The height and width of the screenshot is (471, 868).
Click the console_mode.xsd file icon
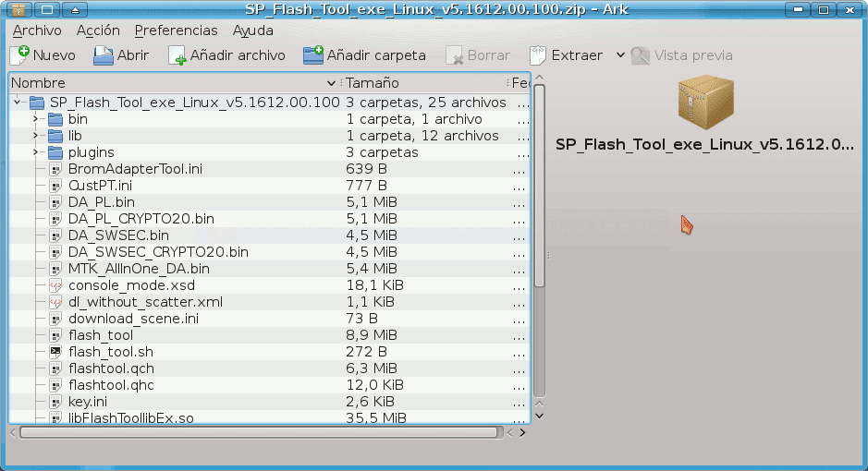(x=55, y=285)
